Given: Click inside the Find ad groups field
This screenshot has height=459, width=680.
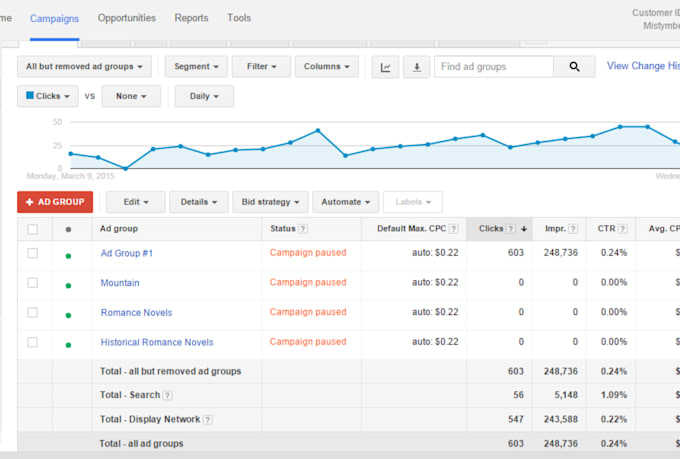Looking at the screenshot, I should pyautogui.click(x=494, y=67).
